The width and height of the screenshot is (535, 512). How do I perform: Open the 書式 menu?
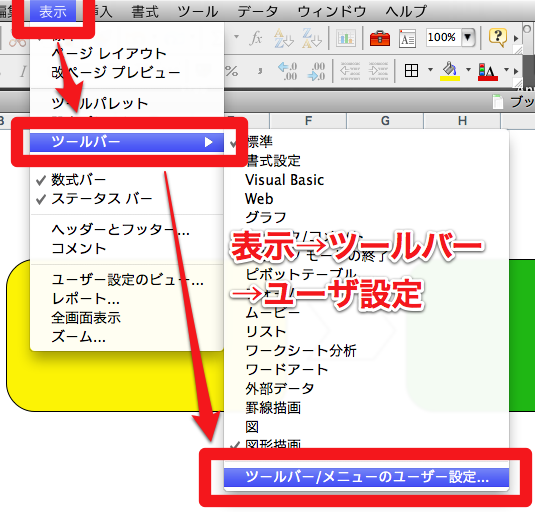tap(145, 12)
